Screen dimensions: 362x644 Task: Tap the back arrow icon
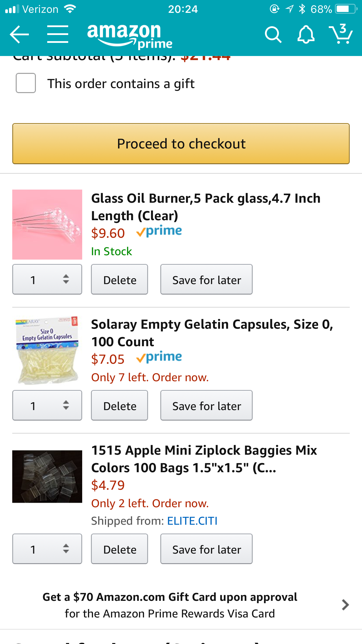[19, 34]
